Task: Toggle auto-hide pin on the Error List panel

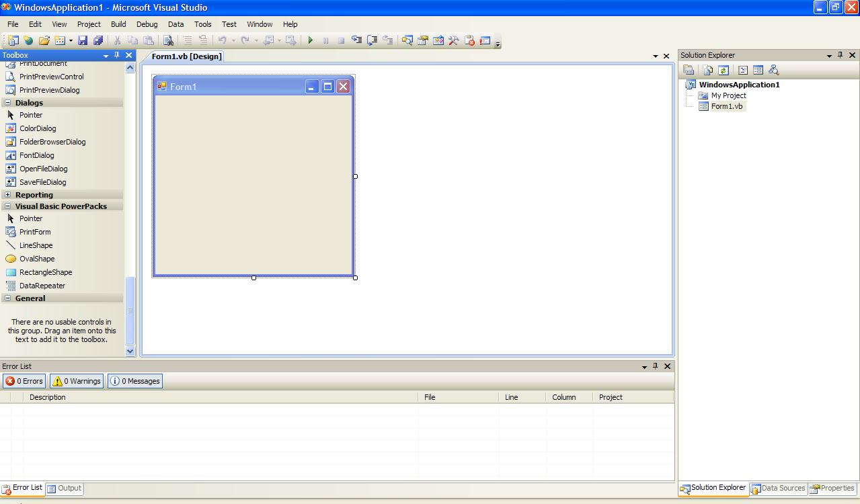Action: (656, 366)
